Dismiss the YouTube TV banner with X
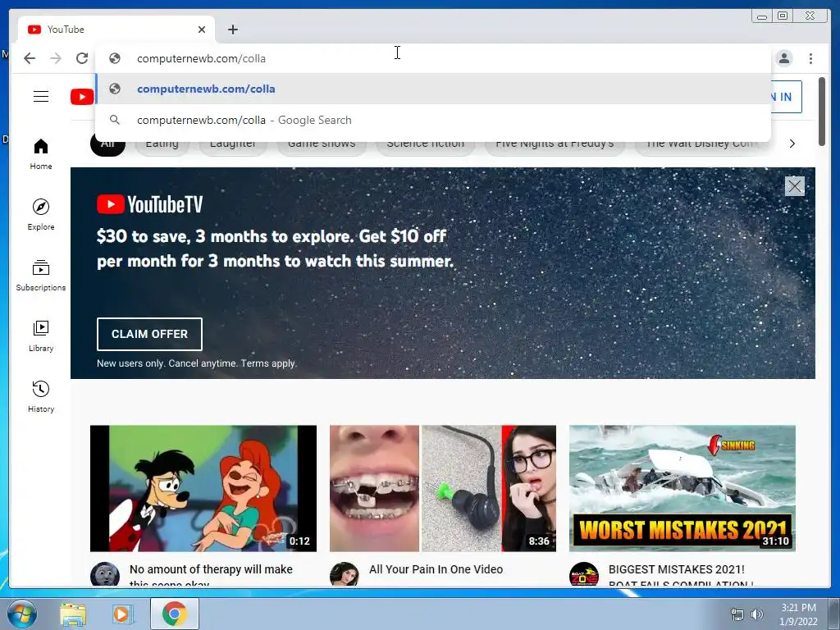The width and height of the screenshot is (840, 630). tap(794, 186)
